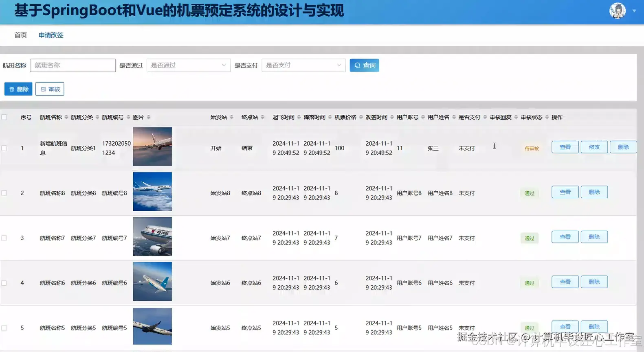
Task: Click the 通过 tag in row 2
Action: pyautogui.click(x=530, y=193)
